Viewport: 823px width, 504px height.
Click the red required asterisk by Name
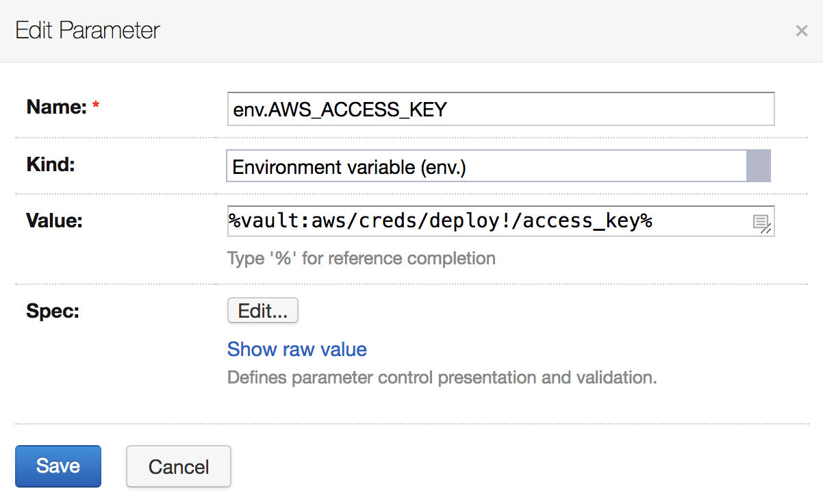(96, 106)
